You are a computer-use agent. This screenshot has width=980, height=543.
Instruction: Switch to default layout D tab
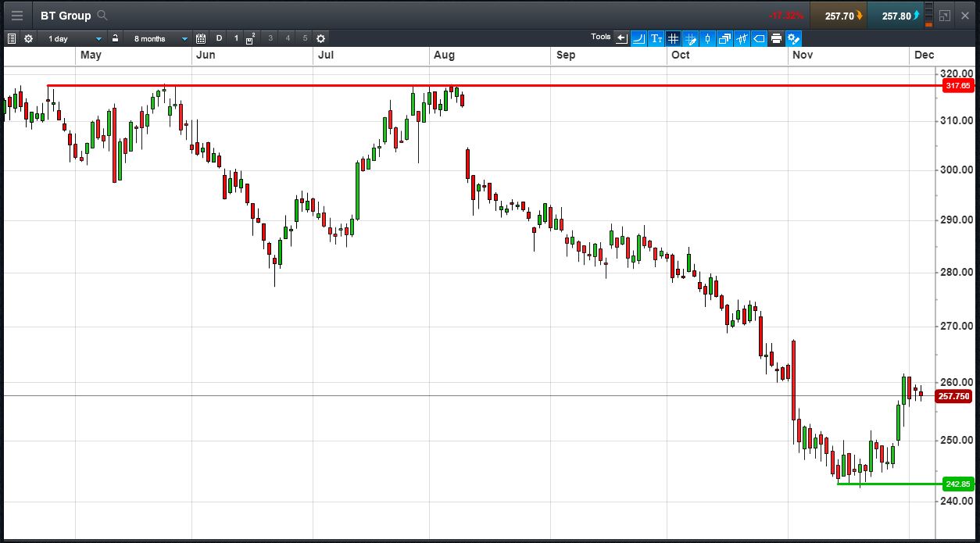click(x=219, y=38)
